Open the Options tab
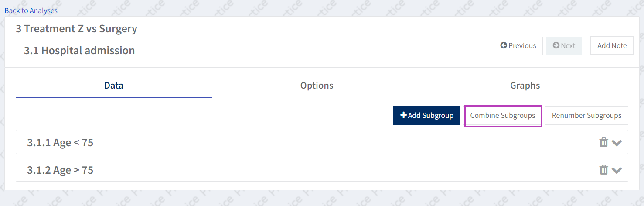Viewport: 644px width, 206px height. pyautogui.click(x=317, y=86)
